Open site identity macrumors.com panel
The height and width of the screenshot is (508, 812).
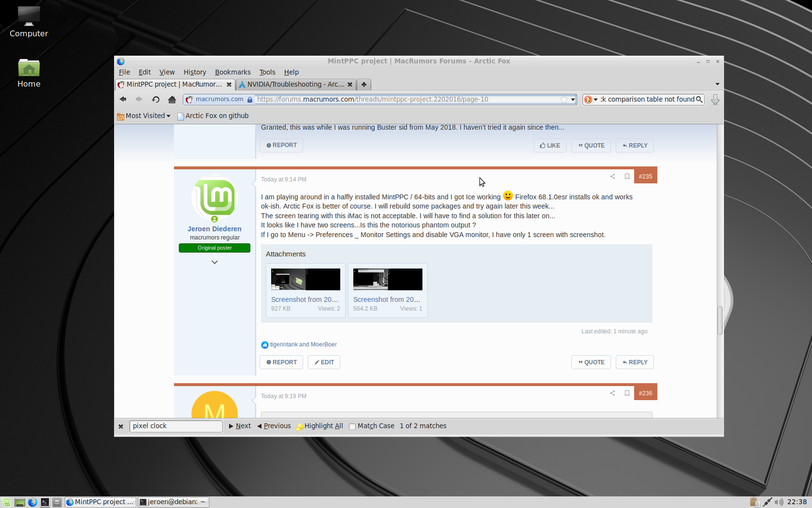click(x=219, y=99)
